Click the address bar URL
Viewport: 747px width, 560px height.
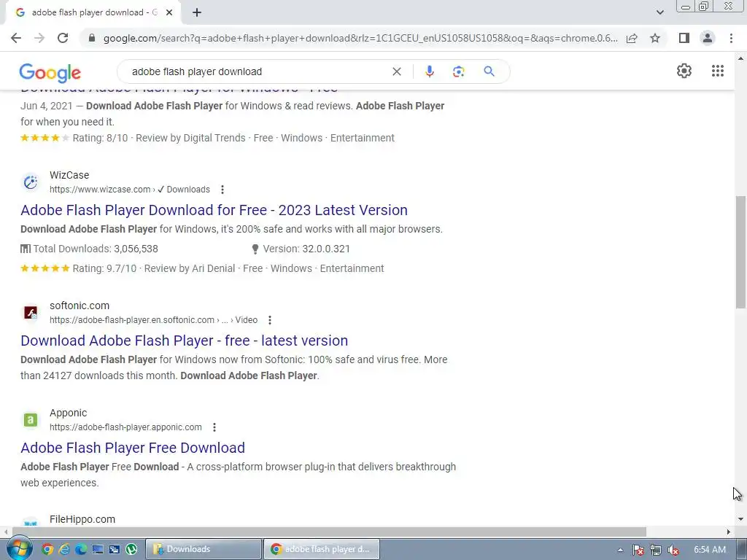point(360,38)
